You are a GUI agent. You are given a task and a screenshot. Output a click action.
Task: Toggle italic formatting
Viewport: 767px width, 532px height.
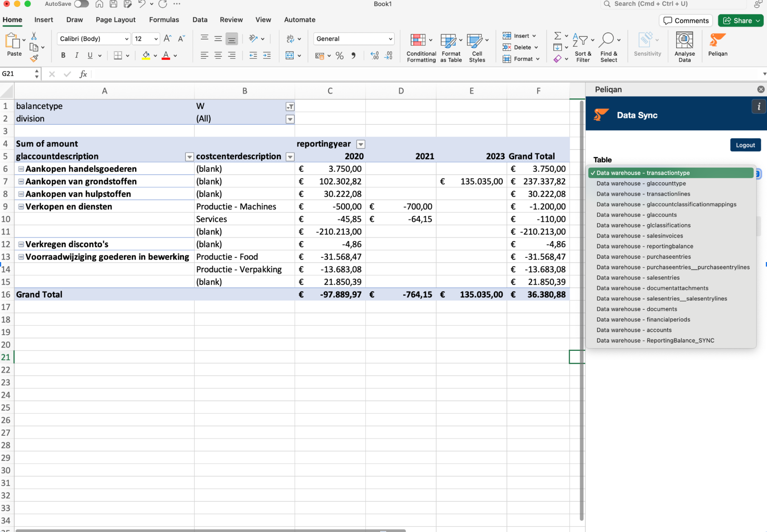pos(77,55)
